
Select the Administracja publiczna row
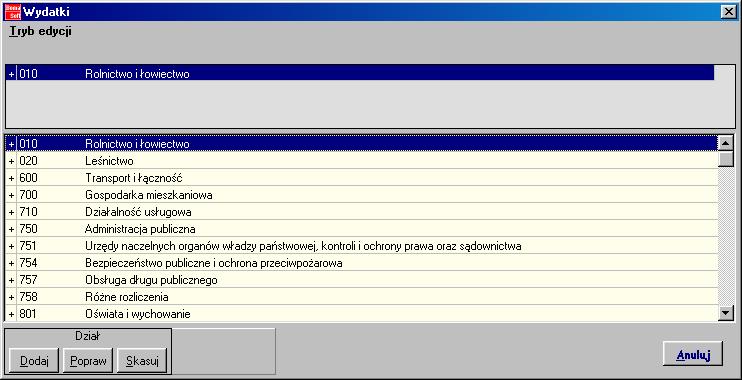point(362,230)
